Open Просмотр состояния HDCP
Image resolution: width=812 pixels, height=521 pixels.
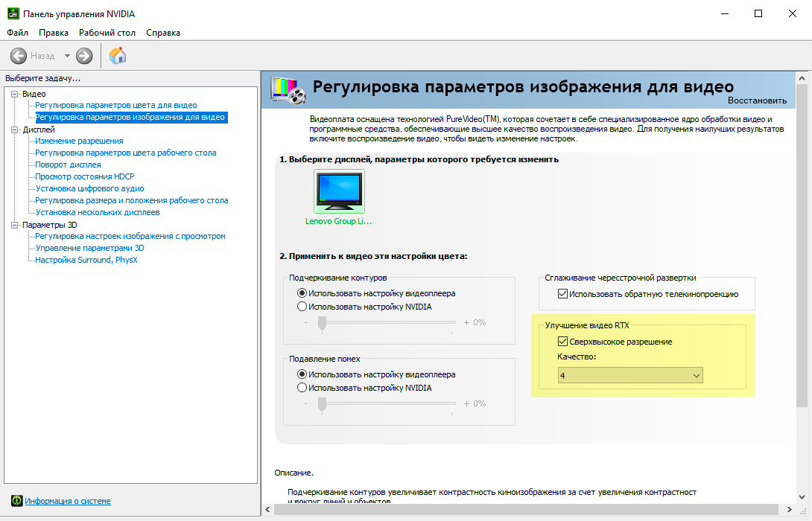pyautogui.click(x=85, y=176)
